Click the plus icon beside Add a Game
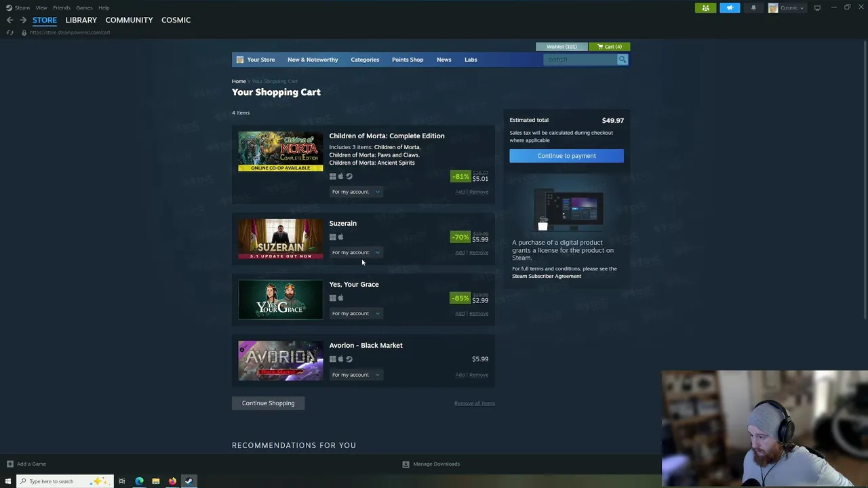 pos(9,464)
